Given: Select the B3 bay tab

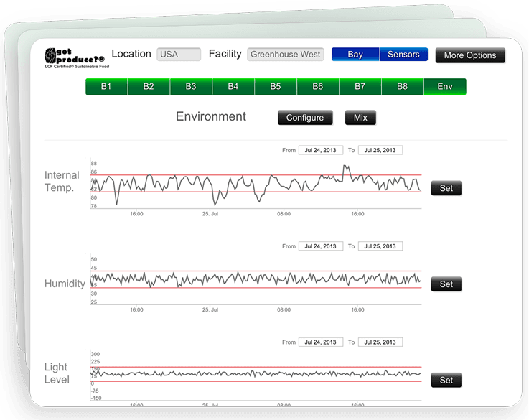Looking at the screenshot, I should [x=191, y=87].
